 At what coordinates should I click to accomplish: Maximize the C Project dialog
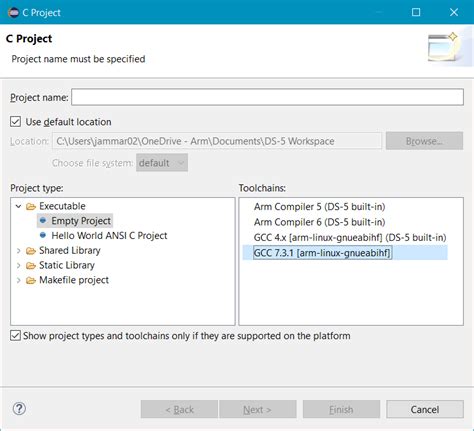click(416, 12)
